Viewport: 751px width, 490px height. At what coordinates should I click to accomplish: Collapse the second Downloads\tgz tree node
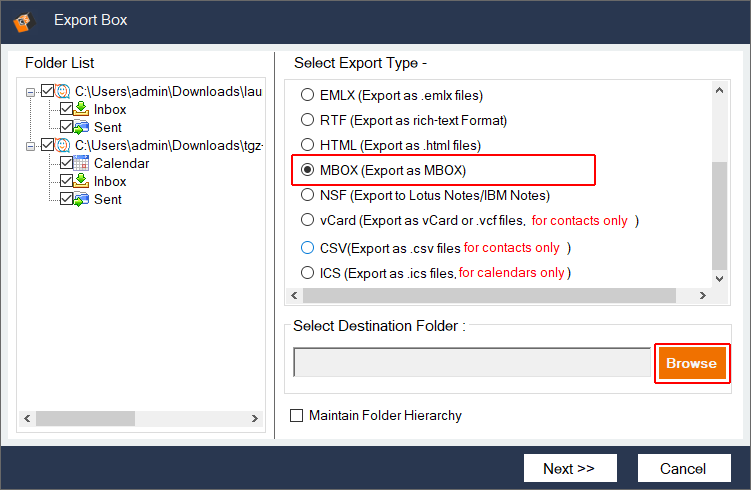point(31,145)
